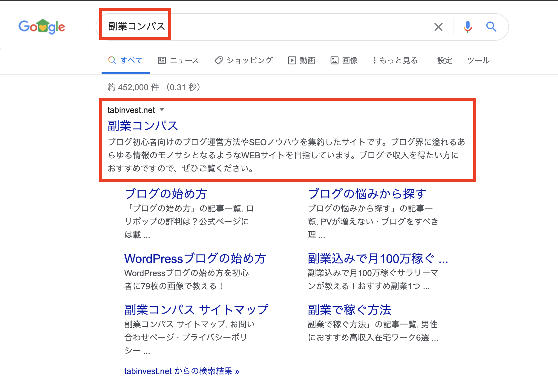The image size is (558, 392).
Task: Click the tag icon of ショッピング tab
Action: tap(219, 60)
